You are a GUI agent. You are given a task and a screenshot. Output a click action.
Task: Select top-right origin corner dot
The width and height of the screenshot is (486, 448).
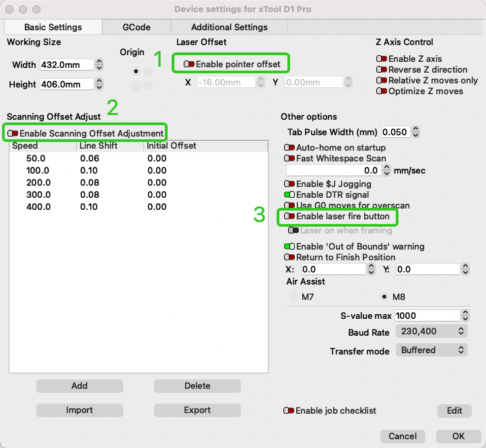[x=148, y=71]
